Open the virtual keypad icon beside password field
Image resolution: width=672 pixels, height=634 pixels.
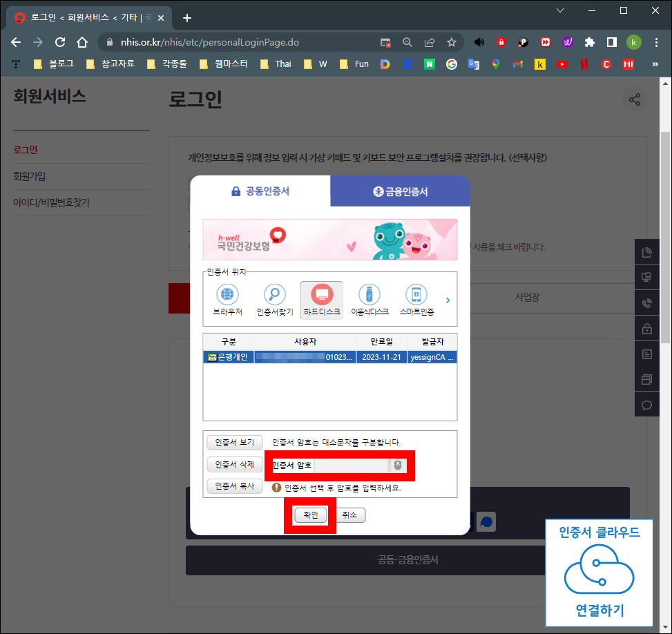397,465
